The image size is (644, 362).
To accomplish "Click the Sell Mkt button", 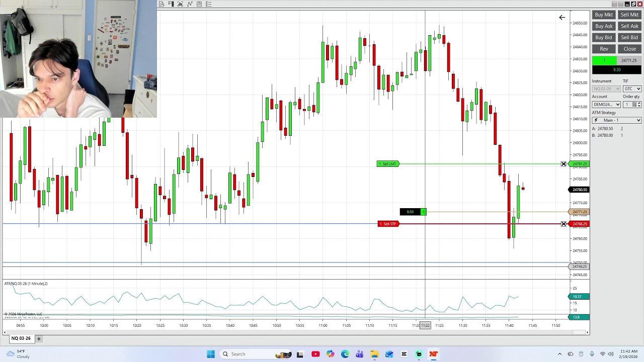I will tap(629, 15).
